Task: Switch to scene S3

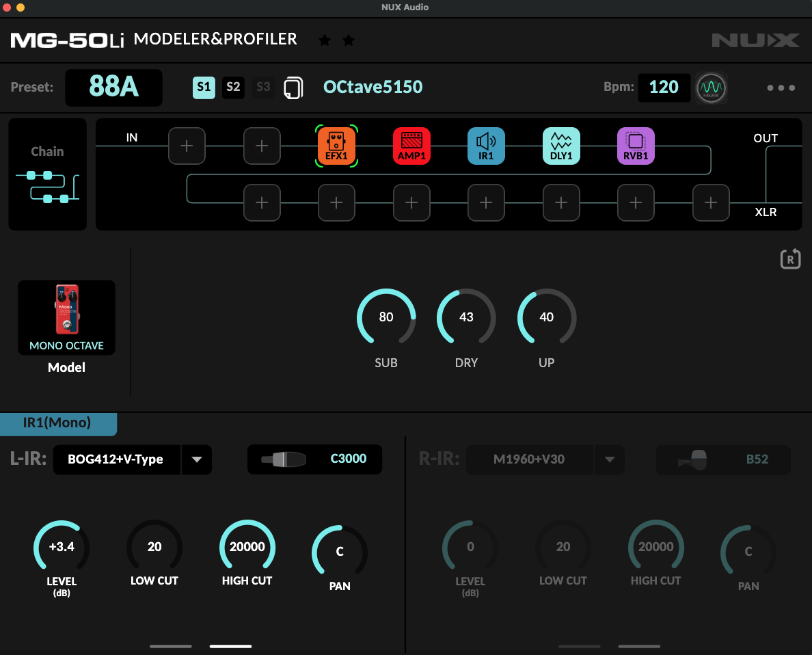Action: 263,87
